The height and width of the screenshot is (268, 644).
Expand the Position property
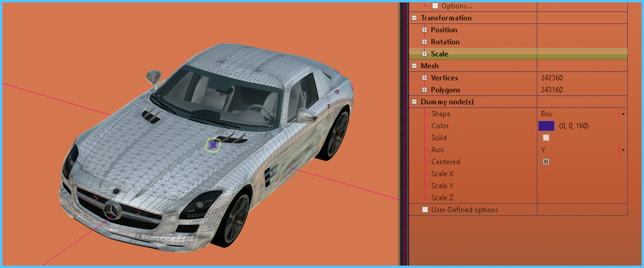[x=424, y=30]
